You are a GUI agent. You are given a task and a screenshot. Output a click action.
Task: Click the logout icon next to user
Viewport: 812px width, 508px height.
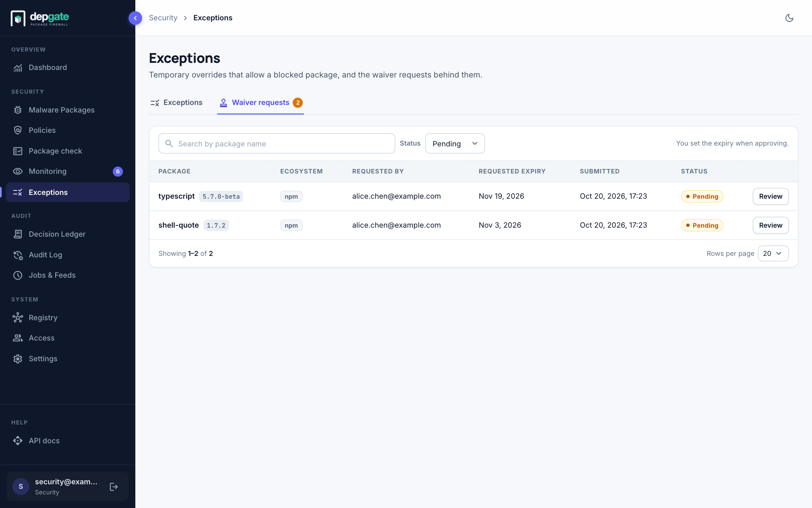tap(114, 487)
